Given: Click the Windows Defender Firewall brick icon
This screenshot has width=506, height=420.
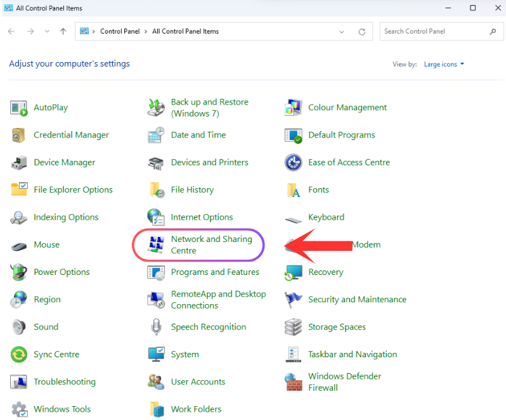Looking at the screenshot, I should (294, 382).
